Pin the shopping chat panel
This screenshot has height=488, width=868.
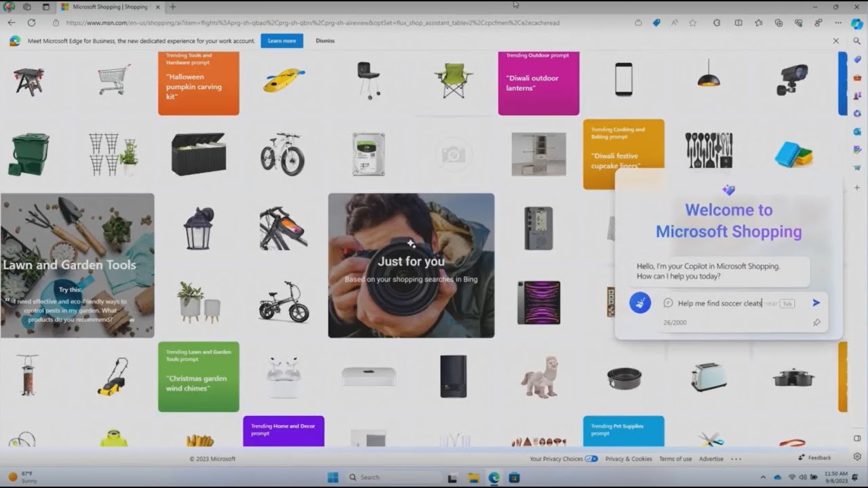(x=816, y=323)
